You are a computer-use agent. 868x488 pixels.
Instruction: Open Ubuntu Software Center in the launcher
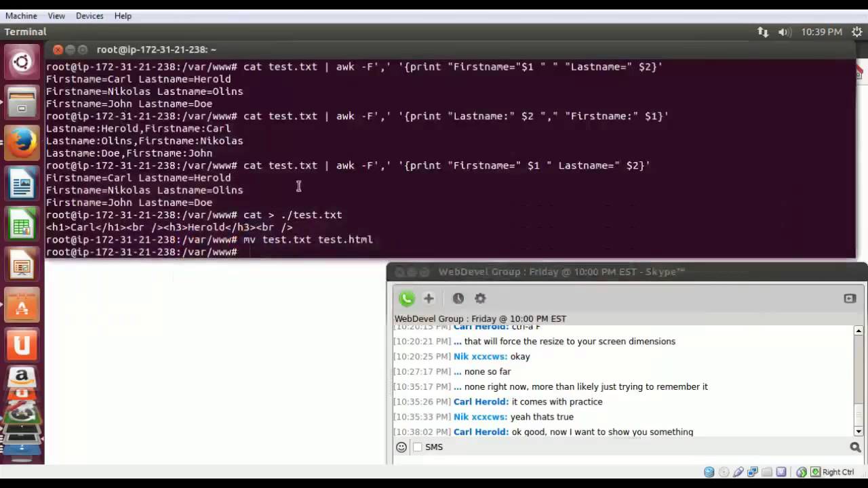(22, 306)
